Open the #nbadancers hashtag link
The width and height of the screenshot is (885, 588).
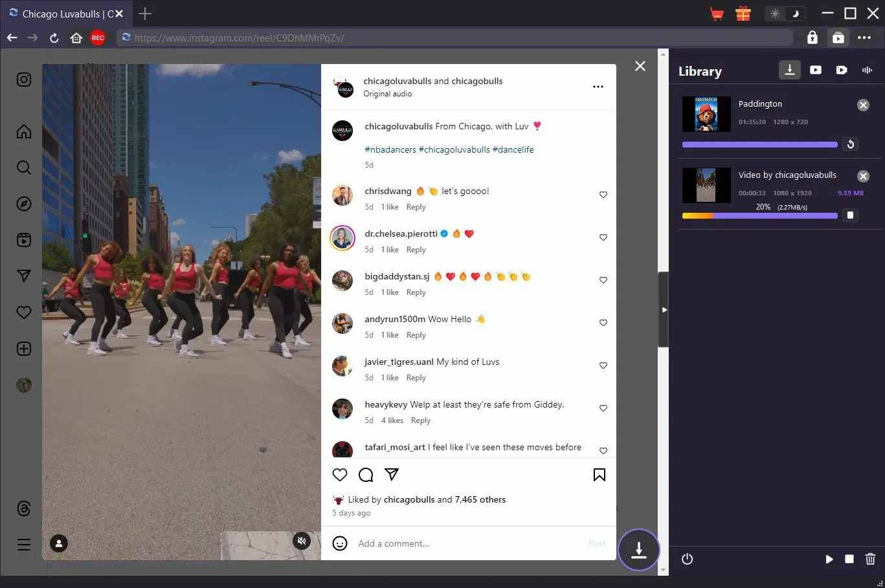pos(390,149)
